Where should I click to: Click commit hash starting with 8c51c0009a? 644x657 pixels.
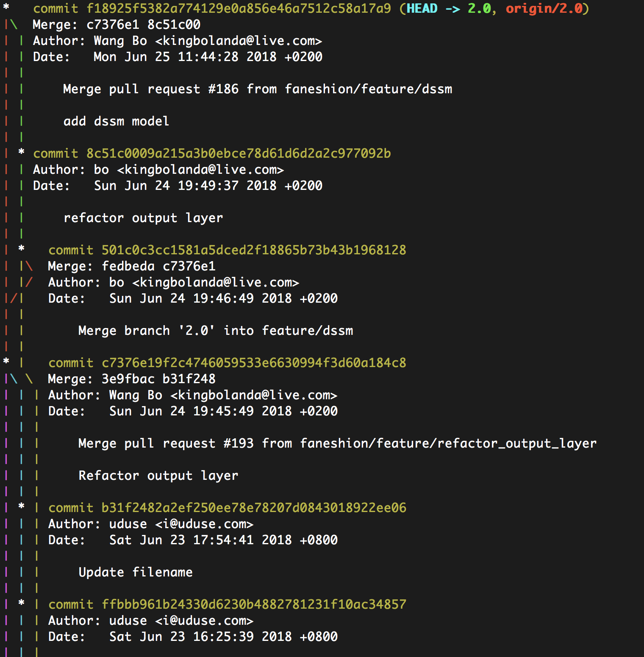[239, 153]
